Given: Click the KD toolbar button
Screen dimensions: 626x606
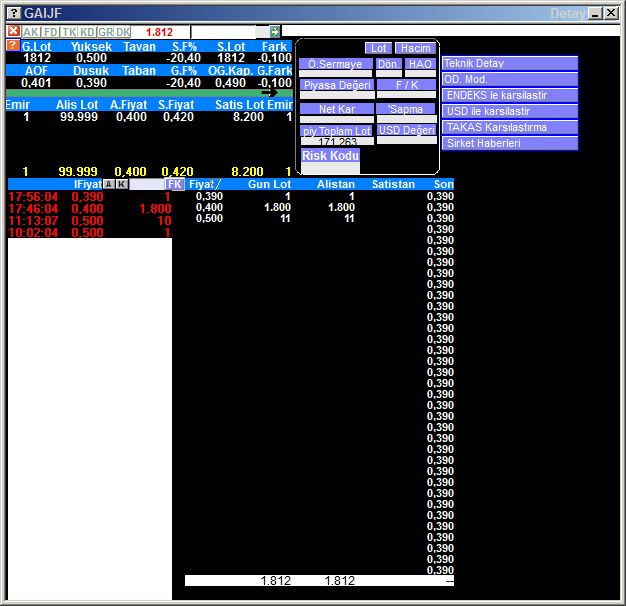Looking at the screenshot, I should click(x=87, y=32).
